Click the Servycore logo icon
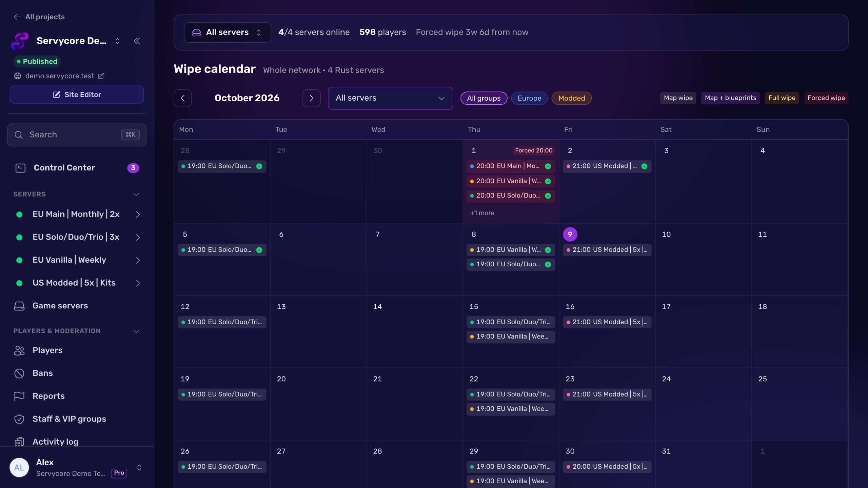This screenshot has height=488, width=868. 20,41
